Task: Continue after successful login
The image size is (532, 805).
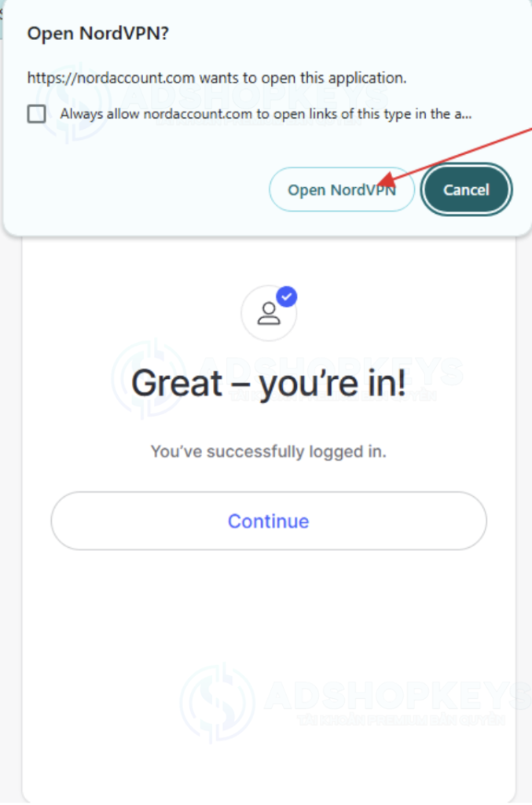Action: click(268, 520)
